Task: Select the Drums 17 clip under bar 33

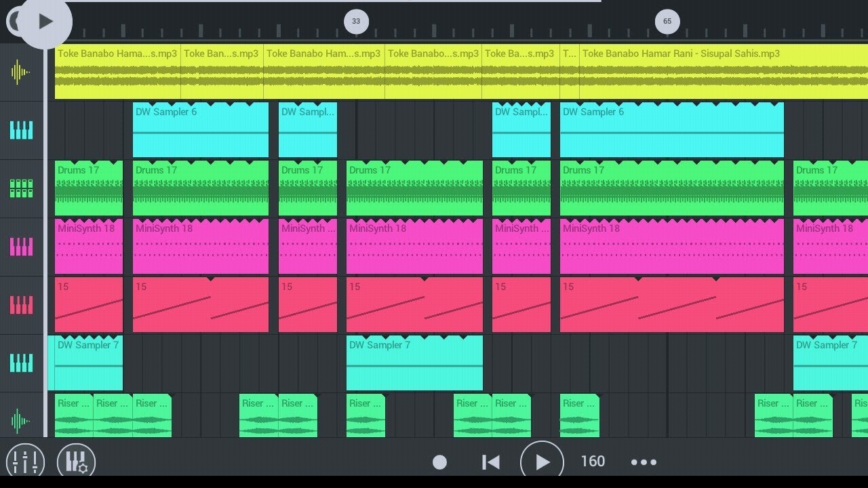Action: (414, 188)
